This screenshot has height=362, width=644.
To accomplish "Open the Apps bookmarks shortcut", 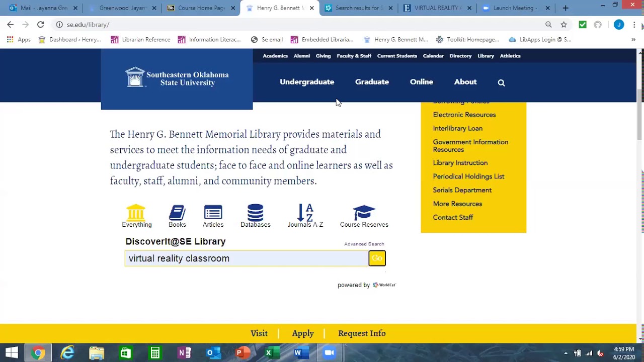I will click(x=19, y=39).
